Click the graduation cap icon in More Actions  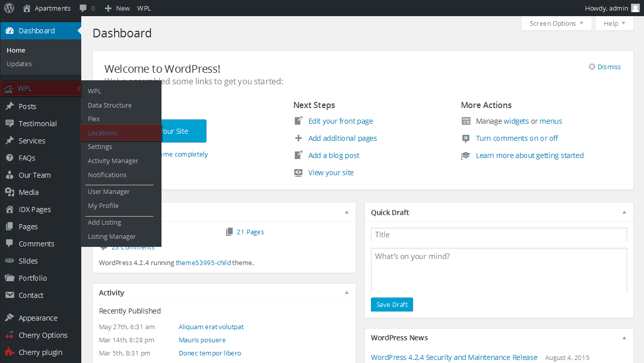point(466,155)
